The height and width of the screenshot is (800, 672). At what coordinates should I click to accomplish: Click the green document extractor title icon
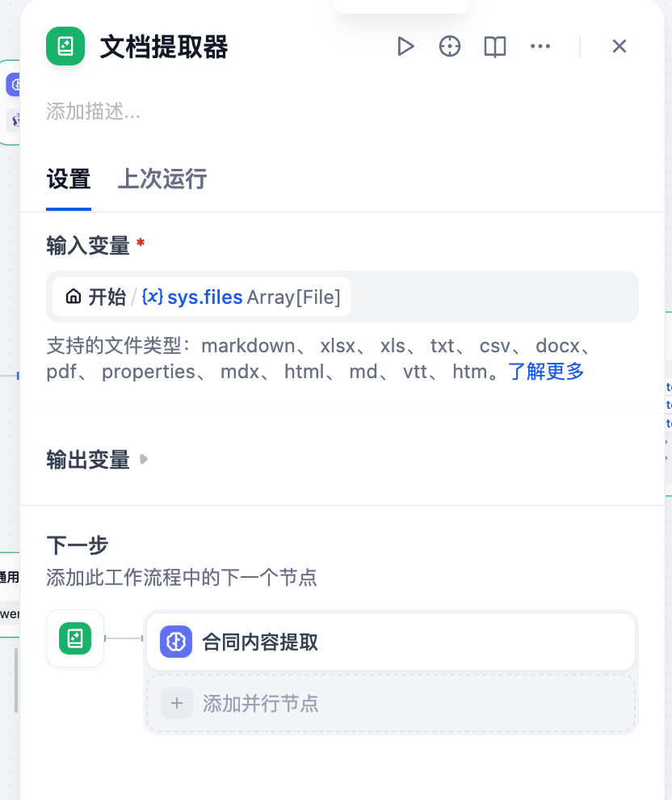[65, 46]
